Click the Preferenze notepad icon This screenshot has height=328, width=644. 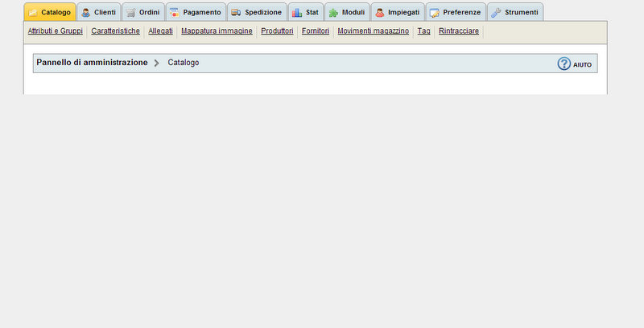click(434, 13)
